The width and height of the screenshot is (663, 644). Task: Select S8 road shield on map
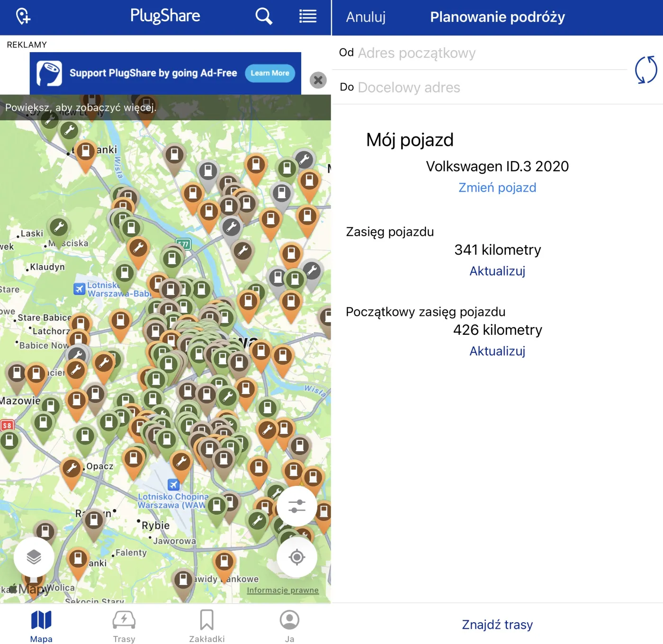click(7, 425)
